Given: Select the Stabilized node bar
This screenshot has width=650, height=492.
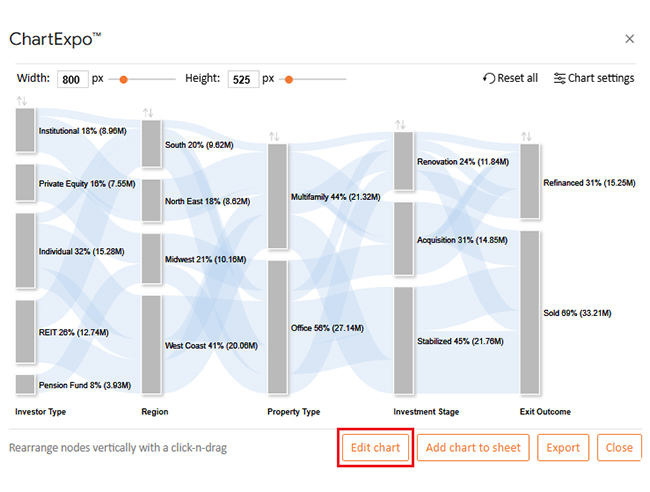Looking at the screenshot, I should click(x=403, y=340).
